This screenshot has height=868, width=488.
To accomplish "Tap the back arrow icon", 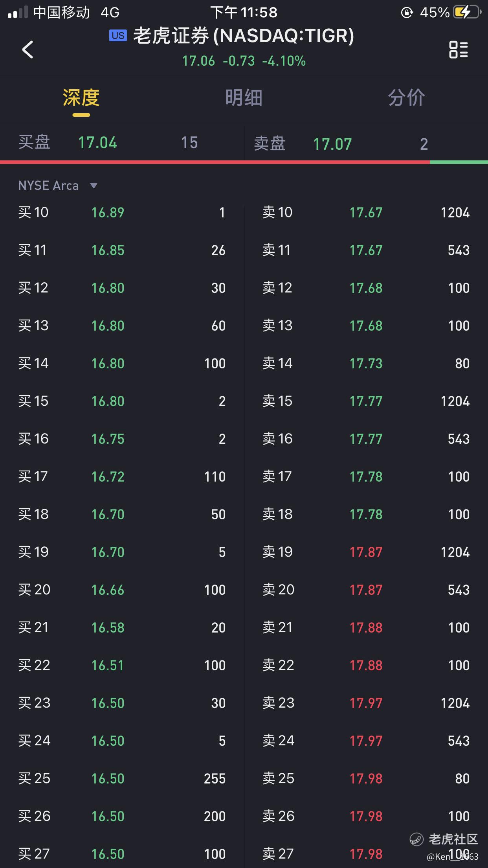I will pyautogui.click(x=28, y=50).
